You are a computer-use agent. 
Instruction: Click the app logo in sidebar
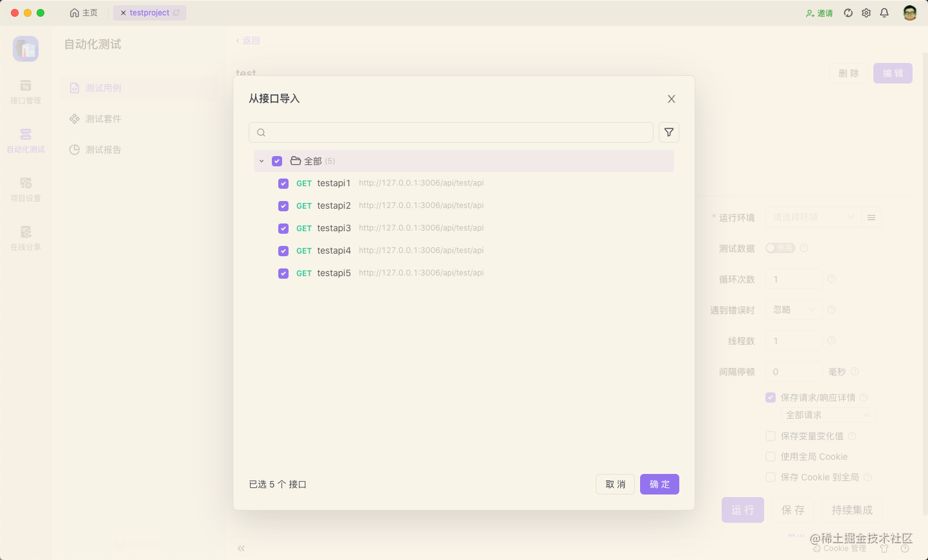pyautogui.click(x=26, y=49)
